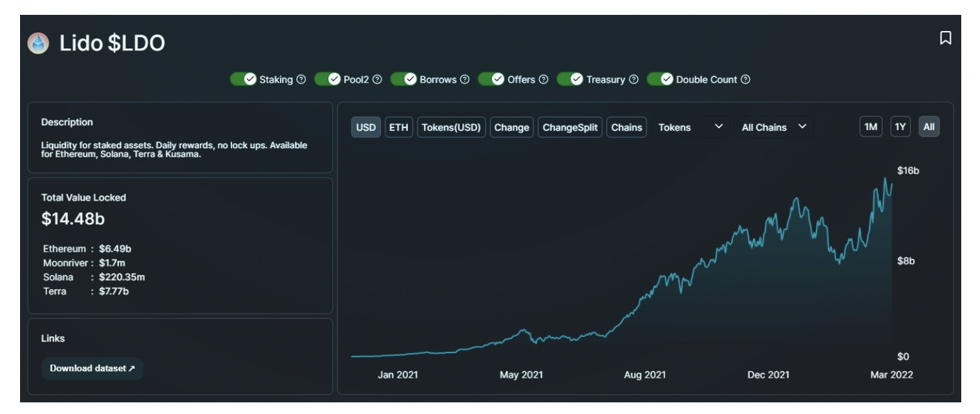Expand the All Chains dropdown

(x=774, y=127)
